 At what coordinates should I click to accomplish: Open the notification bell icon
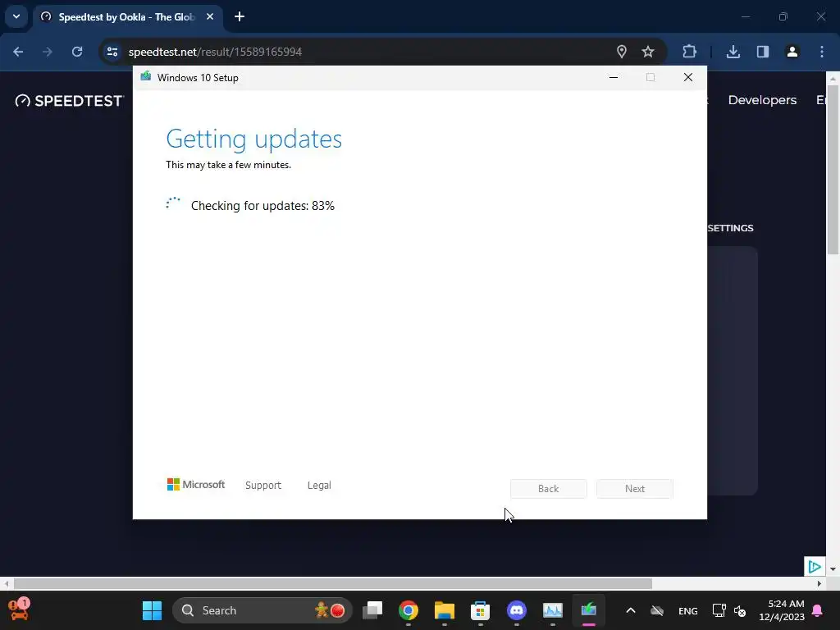(817, 610)
